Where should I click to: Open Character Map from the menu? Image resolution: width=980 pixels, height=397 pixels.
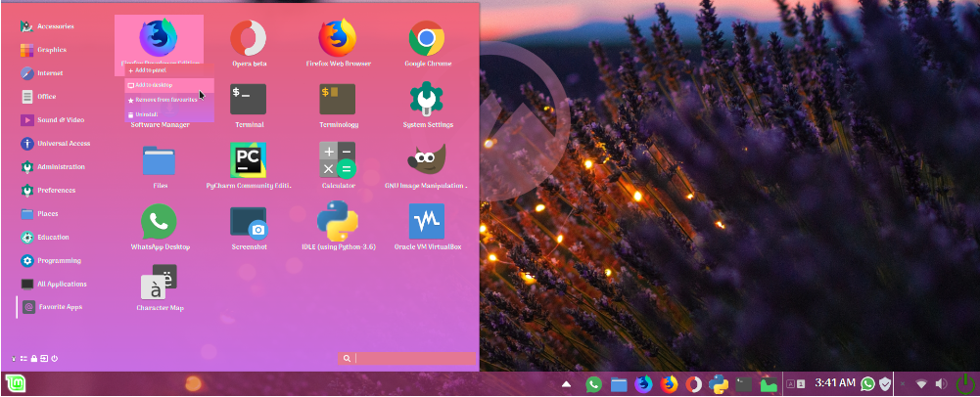click(160, 287)
